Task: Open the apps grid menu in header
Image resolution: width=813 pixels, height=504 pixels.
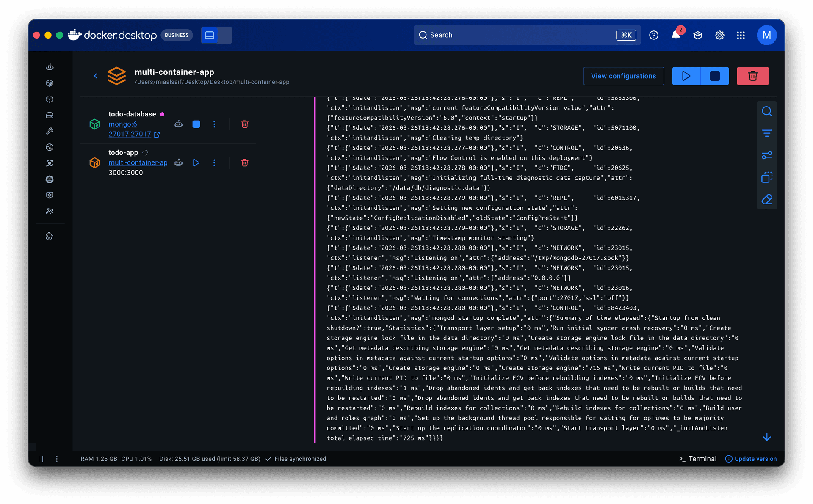Action: [741, 35]
